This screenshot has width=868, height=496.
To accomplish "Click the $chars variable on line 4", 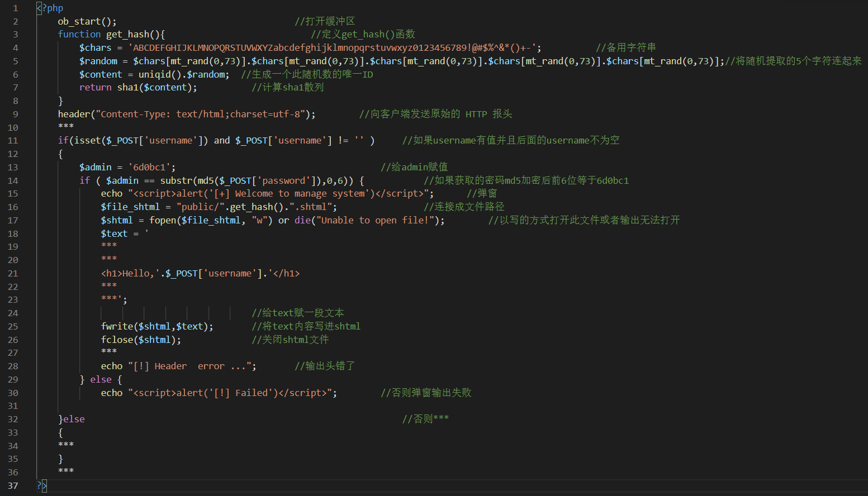I will tap(95, 47).
